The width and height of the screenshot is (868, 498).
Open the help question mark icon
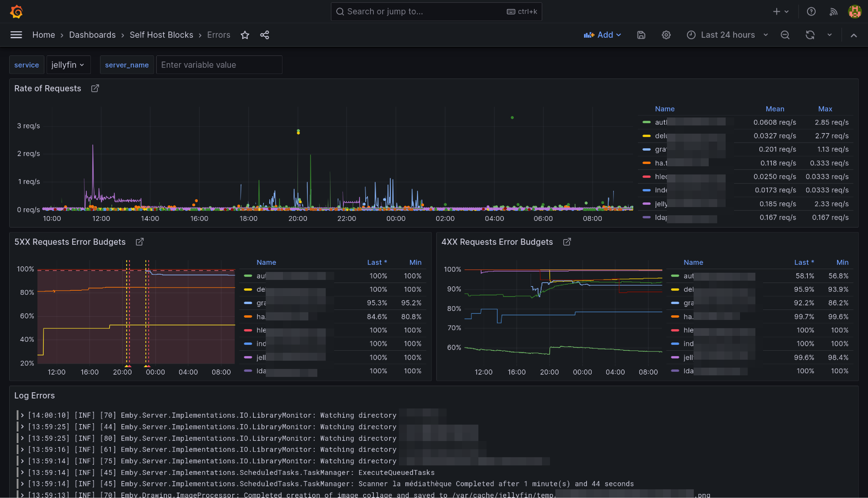(811, 12)
